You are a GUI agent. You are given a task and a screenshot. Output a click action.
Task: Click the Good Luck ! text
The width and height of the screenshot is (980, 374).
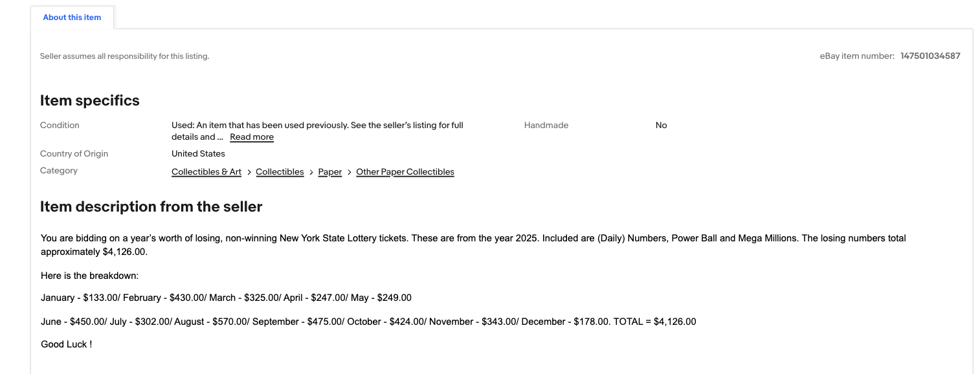[66, 344]
